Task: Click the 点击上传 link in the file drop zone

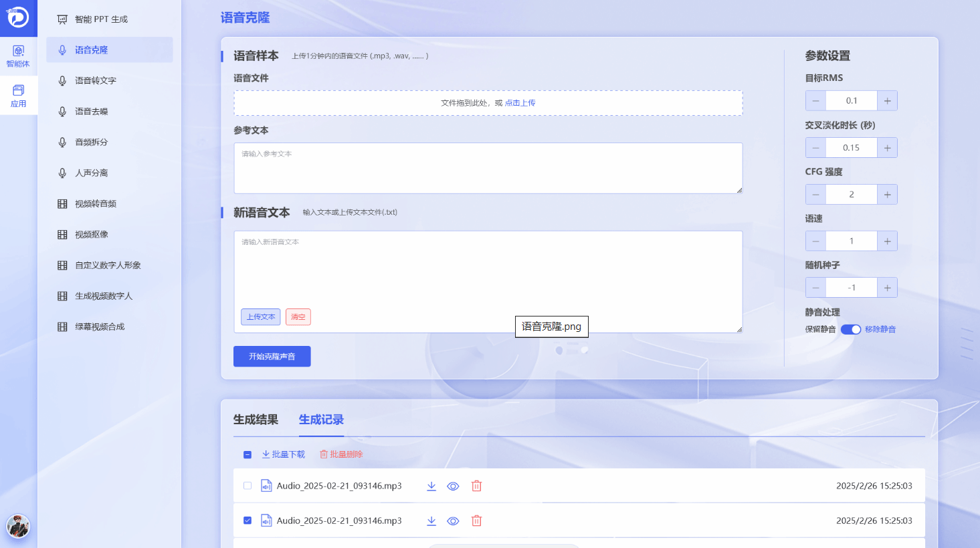Action: pos(520,103)
